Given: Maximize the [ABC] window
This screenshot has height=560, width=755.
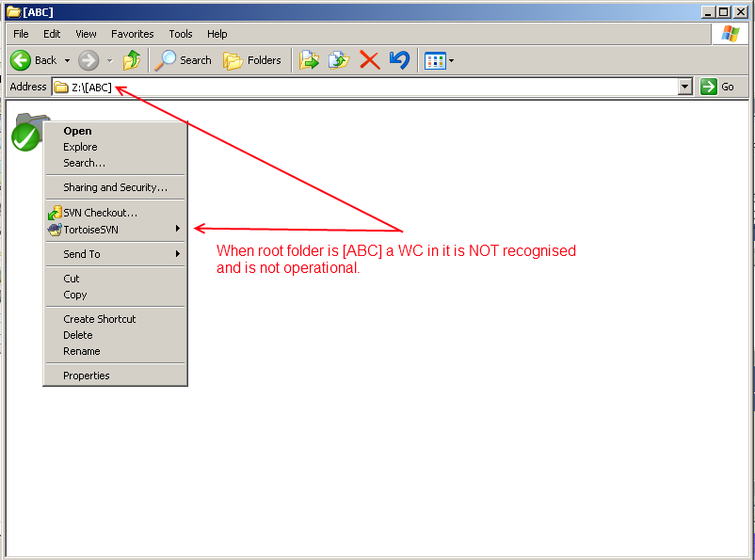Looking at the screenshot, I should [x=723, y=12].
